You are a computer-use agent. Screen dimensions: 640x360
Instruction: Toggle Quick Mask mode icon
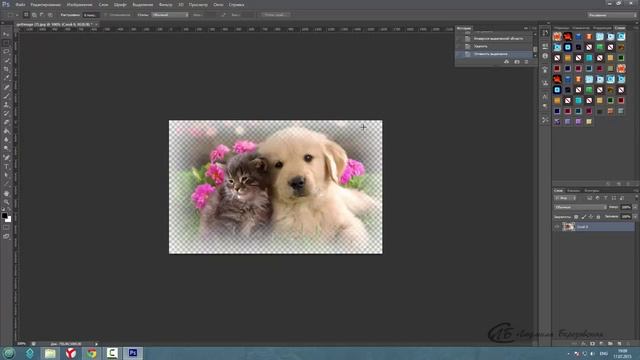(6, 227)
